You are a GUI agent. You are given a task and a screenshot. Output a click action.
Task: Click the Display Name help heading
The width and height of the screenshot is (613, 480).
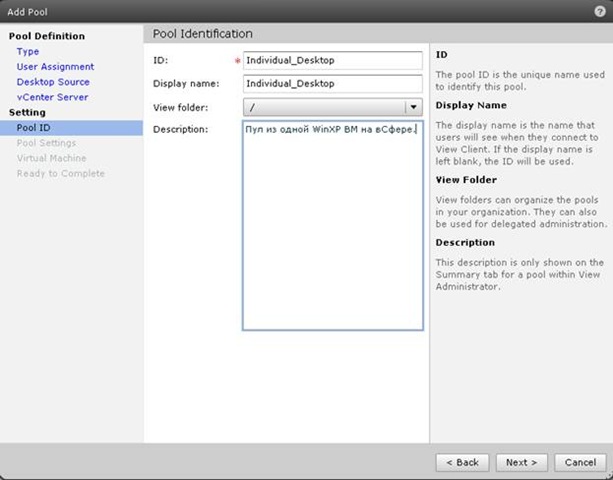[x=471, y=105]
